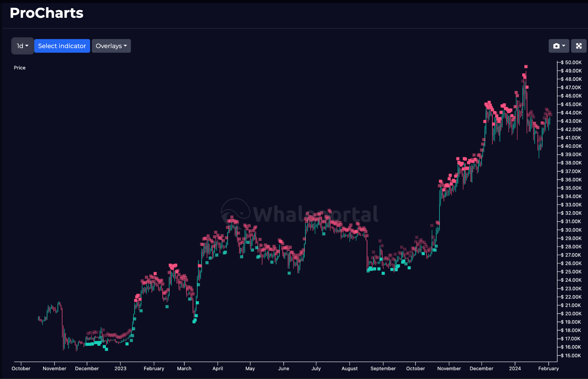Expand the Overlays dropdown
This screenshot has width=588, height=379.
pyautogui.click(x=111, y=46)
